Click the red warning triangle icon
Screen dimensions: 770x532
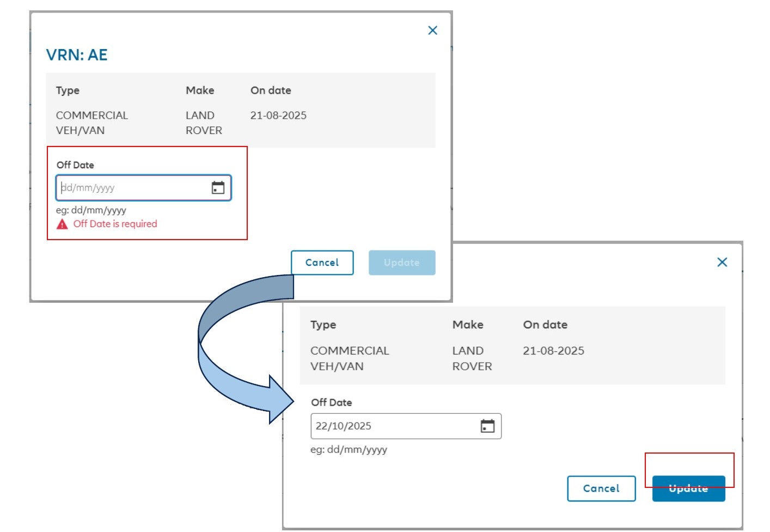[63, 224]
